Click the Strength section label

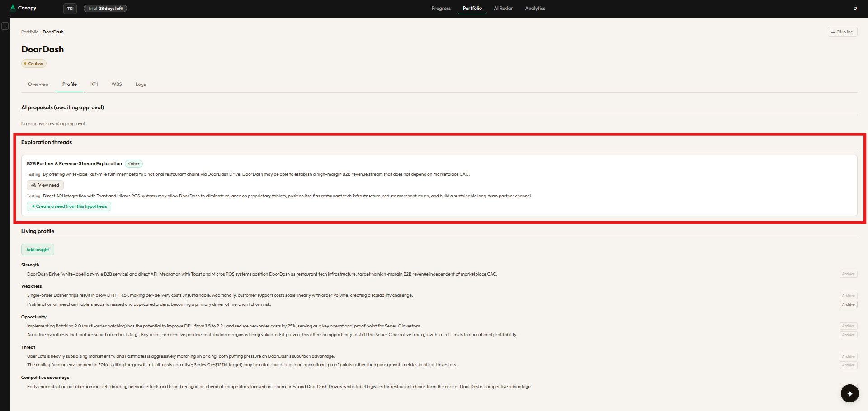pos(30,265)
